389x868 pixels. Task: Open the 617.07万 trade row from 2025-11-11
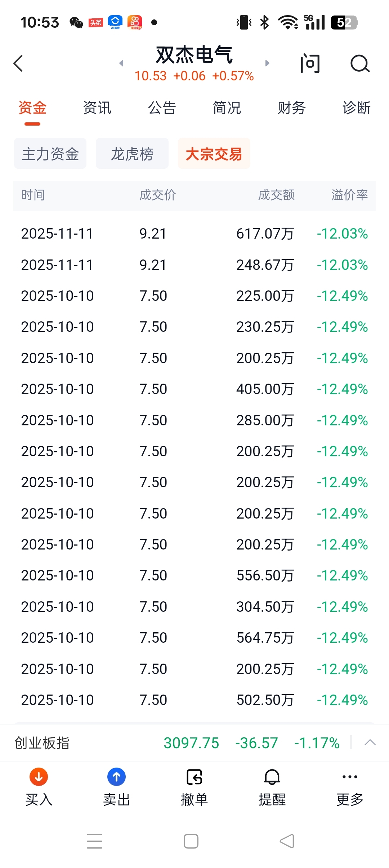coord(194,234)
